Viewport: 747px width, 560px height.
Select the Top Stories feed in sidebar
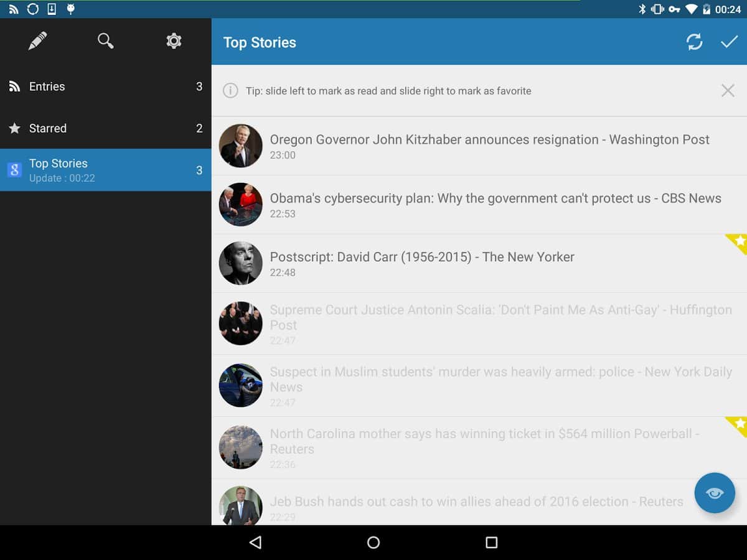click(x=106, y=170)
